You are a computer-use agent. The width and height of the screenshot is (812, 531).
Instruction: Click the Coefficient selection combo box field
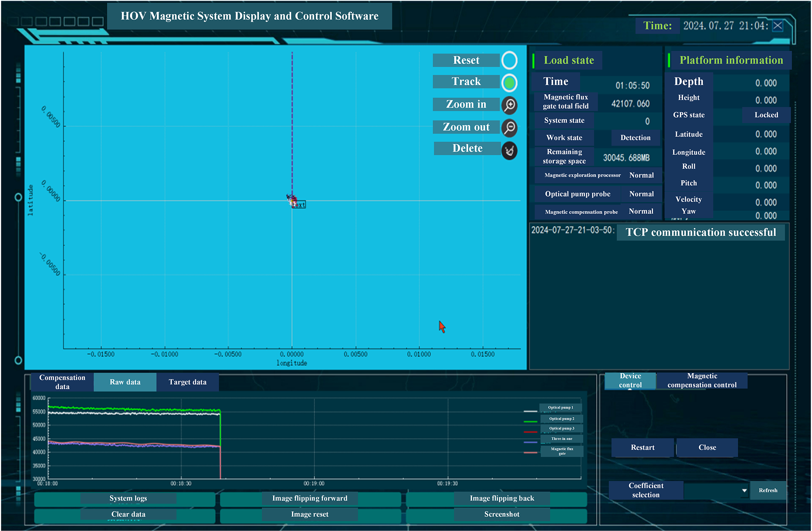tap(712, 490)
